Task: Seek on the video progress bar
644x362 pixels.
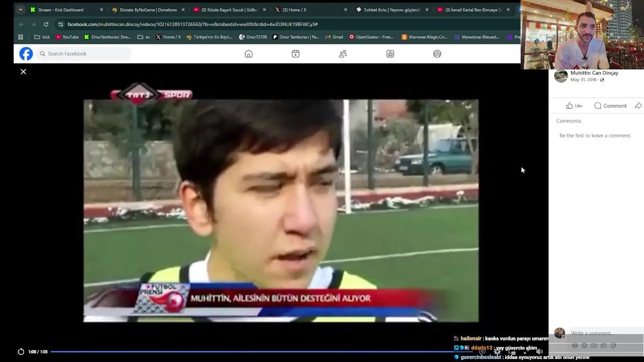Action: (x=262, y=351)
